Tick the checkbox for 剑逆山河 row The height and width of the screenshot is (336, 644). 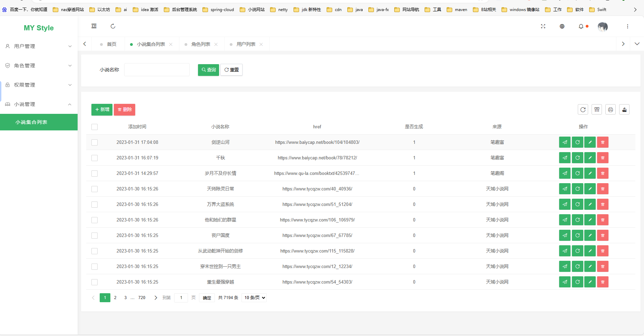point(95,142)
